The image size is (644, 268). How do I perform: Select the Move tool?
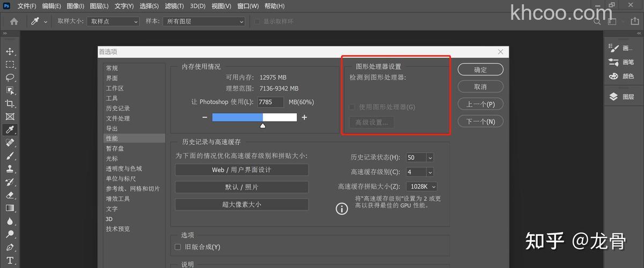(x=10, y=51)
